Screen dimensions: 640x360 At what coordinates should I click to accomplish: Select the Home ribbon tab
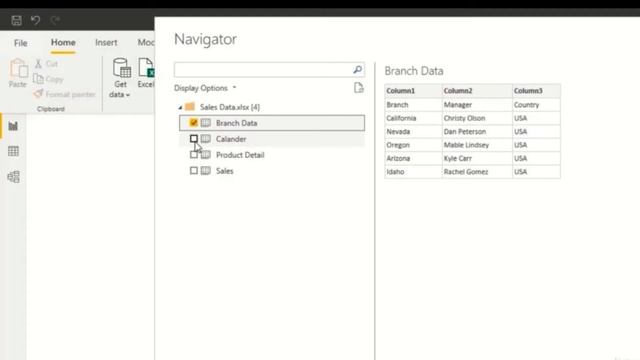(x=63, y=42)
